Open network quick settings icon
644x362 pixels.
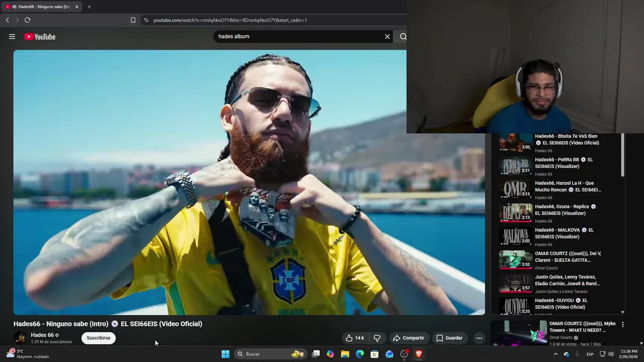pyautogui.click(x=603, y=354)
